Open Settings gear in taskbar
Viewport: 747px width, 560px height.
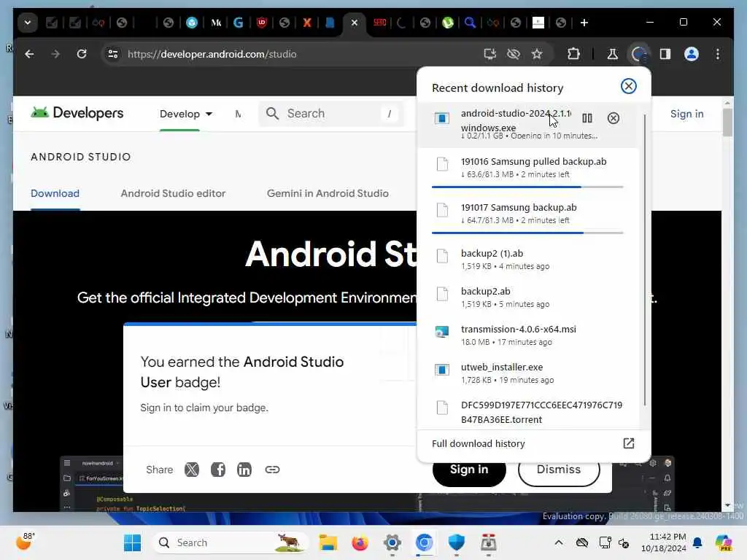click(x=392, y=542)
